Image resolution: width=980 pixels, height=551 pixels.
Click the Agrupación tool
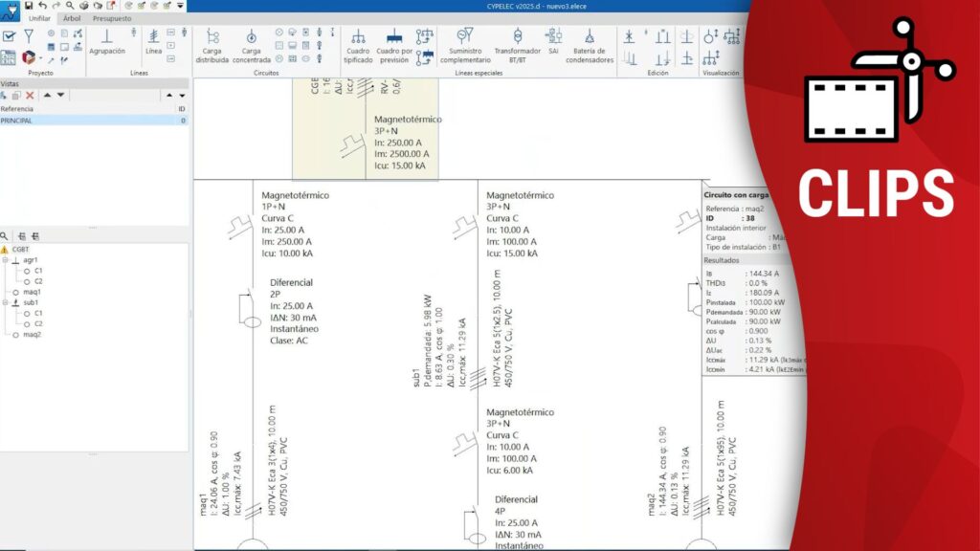[106, 42]
